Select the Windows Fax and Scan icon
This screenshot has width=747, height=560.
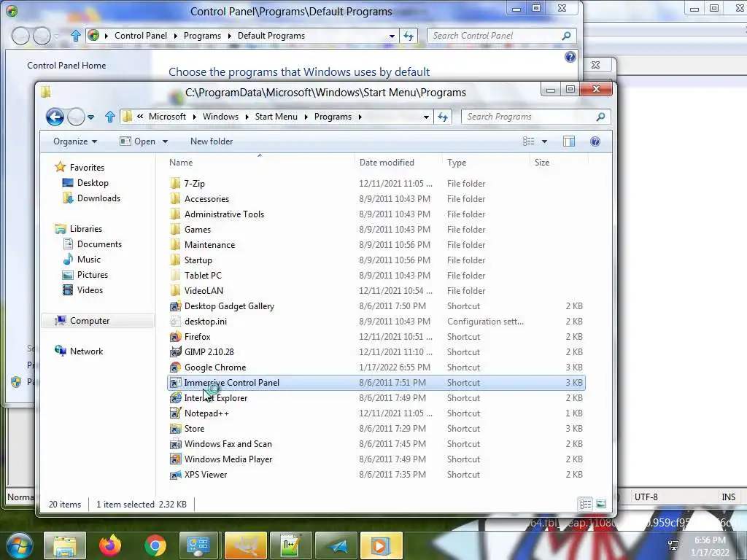tap(176, 444)
